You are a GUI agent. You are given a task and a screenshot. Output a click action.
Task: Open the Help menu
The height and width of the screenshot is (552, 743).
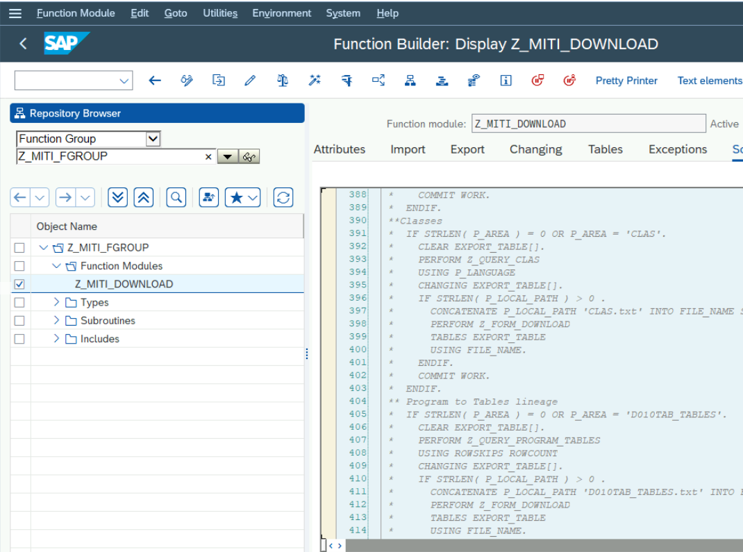(x=387, y=13)
